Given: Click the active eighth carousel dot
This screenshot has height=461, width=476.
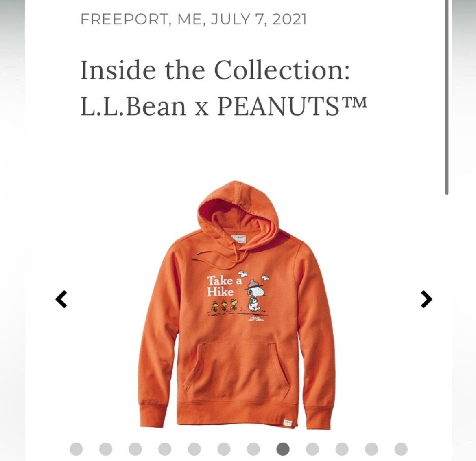Looking at the screenshot, I should [283, 449].
